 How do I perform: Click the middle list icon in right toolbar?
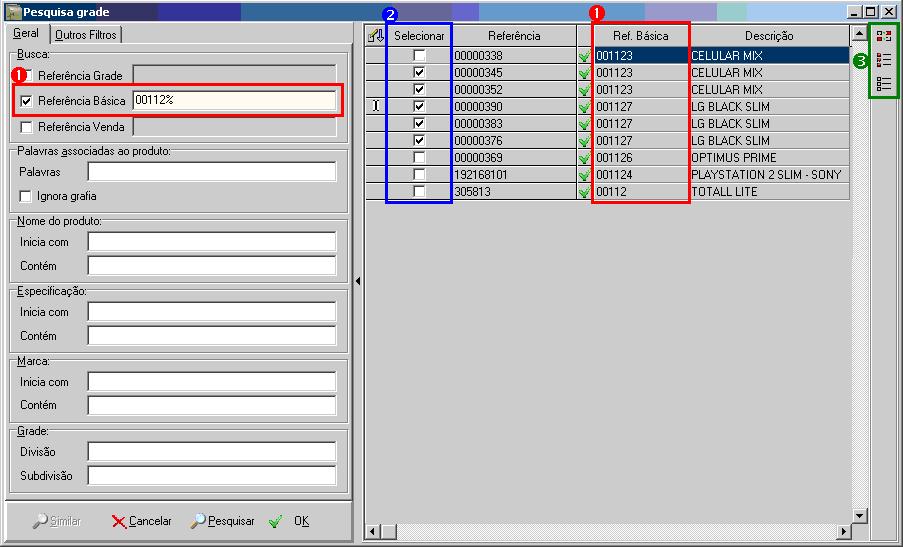click(x=884, y=60)
